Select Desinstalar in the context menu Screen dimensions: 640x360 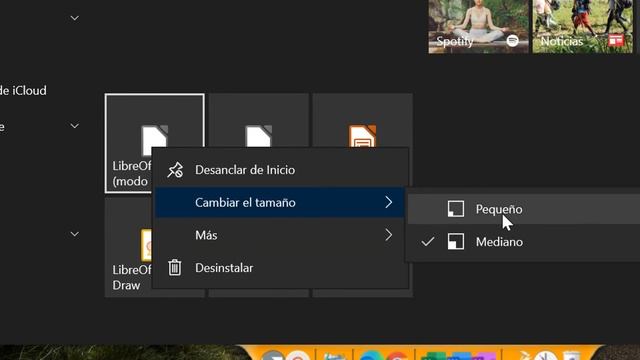(x=280, y=268)
